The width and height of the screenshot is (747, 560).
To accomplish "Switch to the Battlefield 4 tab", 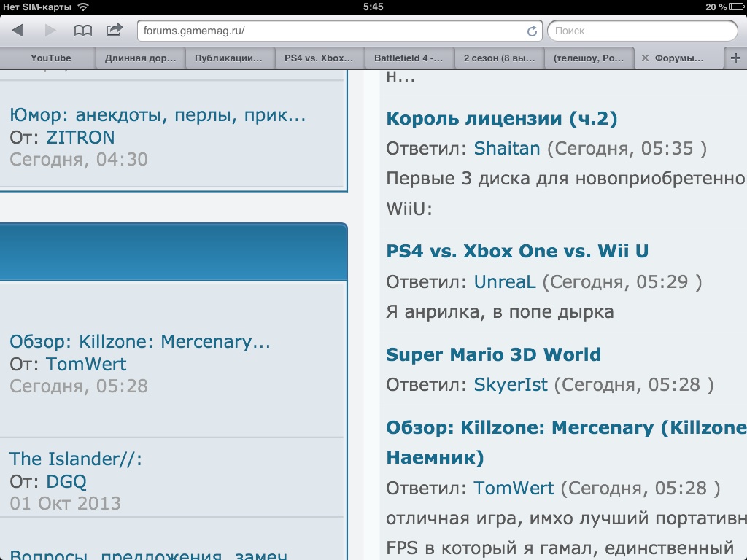I will pos(410,58).
